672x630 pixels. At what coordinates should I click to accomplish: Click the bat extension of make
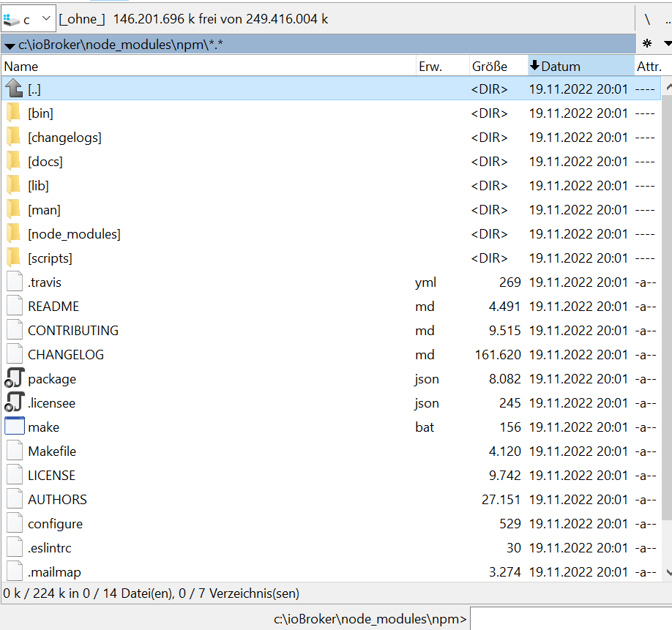coord(425,427)
